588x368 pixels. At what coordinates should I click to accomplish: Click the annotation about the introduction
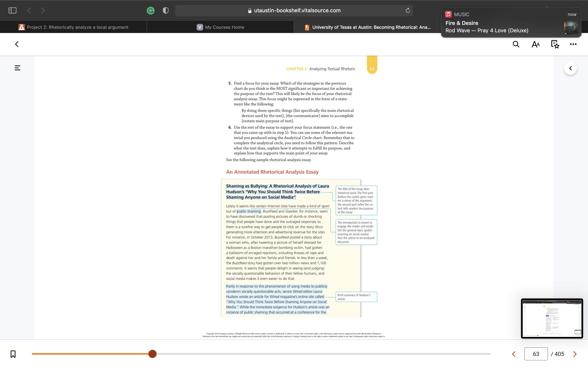click(356, 232)
